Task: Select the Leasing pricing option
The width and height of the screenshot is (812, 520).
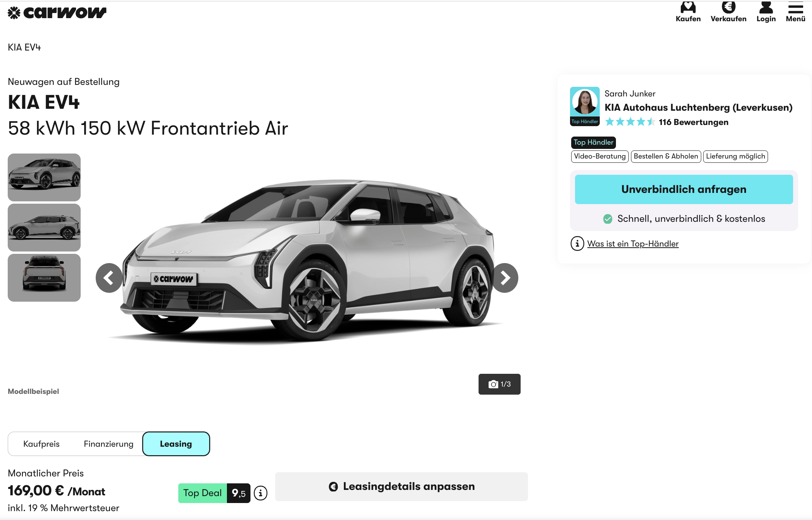Action: 176,444
